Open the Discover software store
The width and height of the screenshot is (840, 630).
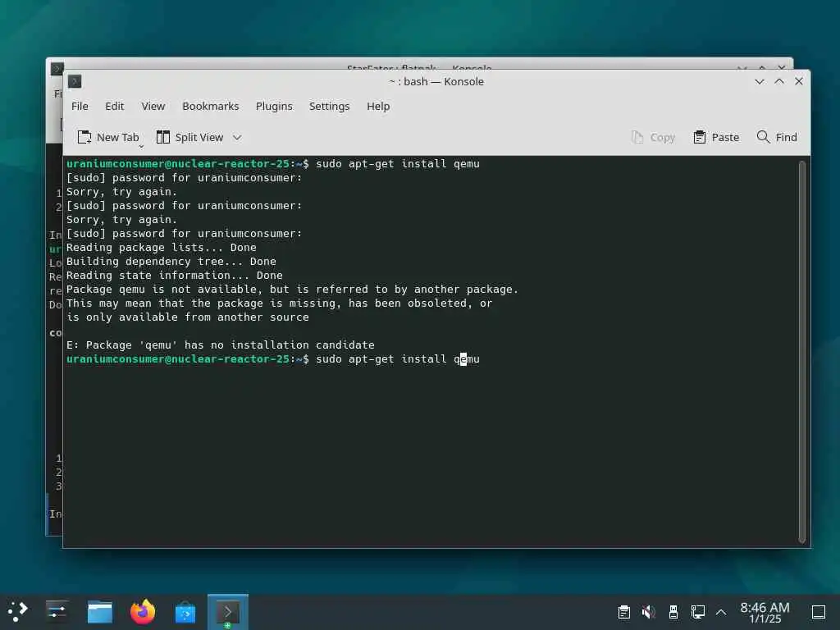(x=185, y=612)
